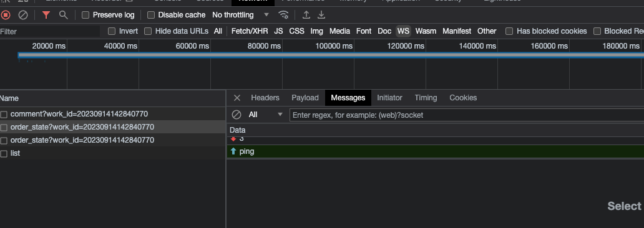Filter by Doc requests
This screenshot has height=228, width=644.
[384, 31]
